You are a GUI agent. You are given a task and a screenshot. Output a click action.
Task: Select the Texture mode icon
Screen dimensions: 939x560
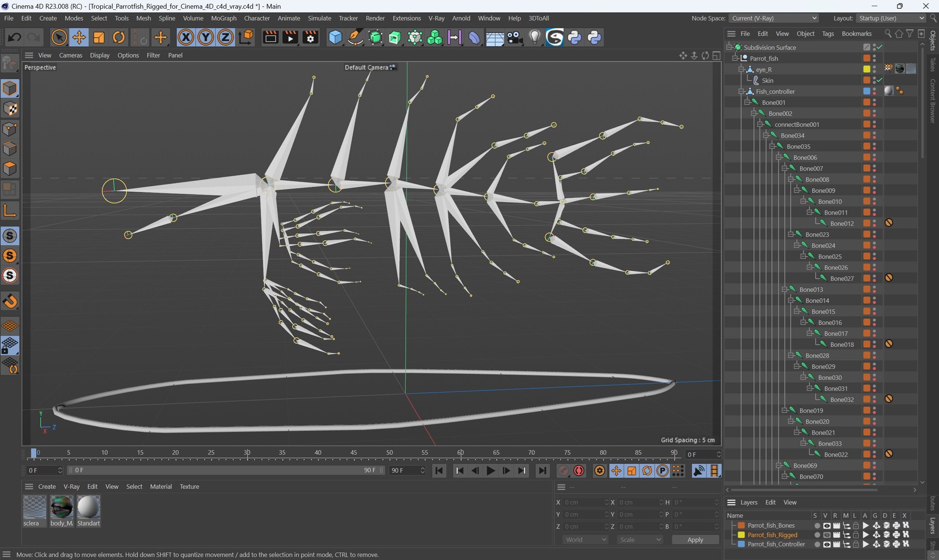[10, 109]
